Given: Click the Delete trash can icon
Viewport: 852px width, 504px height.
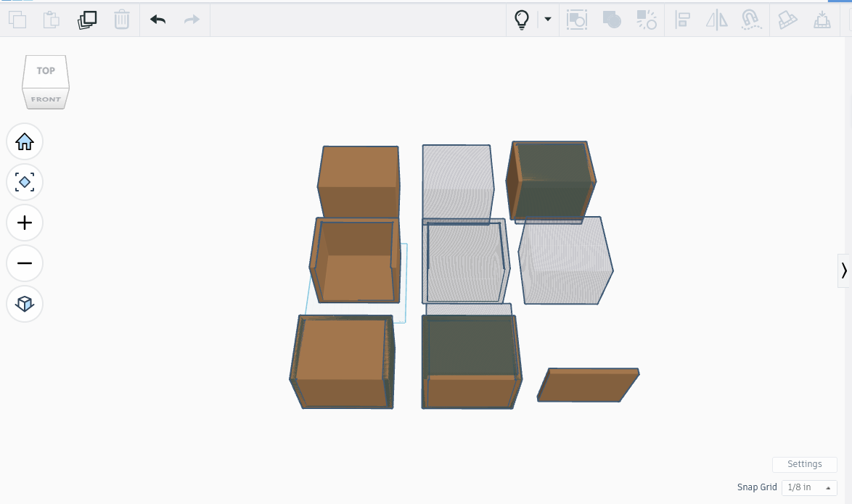Looking at the screenshot, I should click(x=122, y=20).
